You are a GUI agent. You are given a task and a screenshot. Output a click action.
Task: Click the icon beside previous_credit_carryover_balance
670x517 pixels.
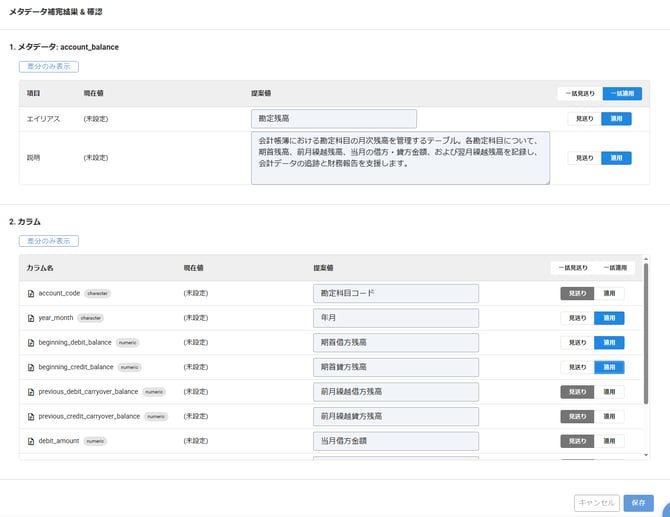click(x=31, y=416)
